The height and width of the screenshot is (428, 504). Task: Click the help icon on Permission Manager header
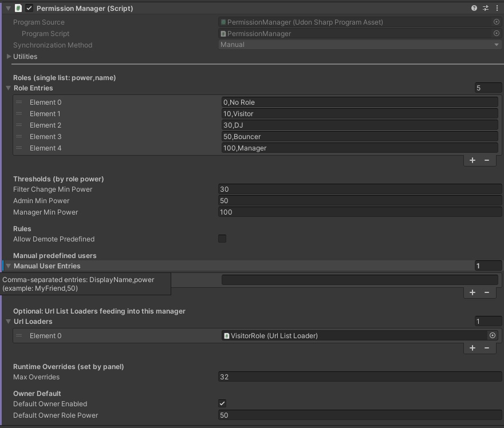pos(473,8)
